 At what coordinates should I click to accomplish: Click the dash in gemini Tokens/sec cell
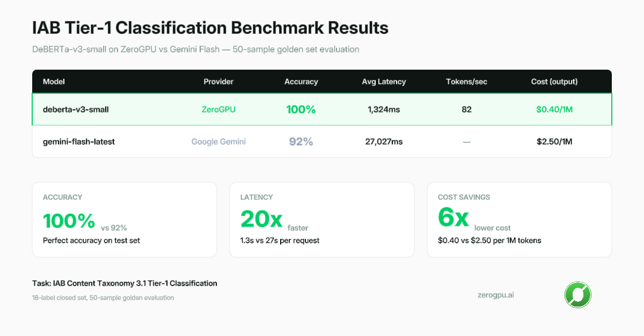coord(466,142)
